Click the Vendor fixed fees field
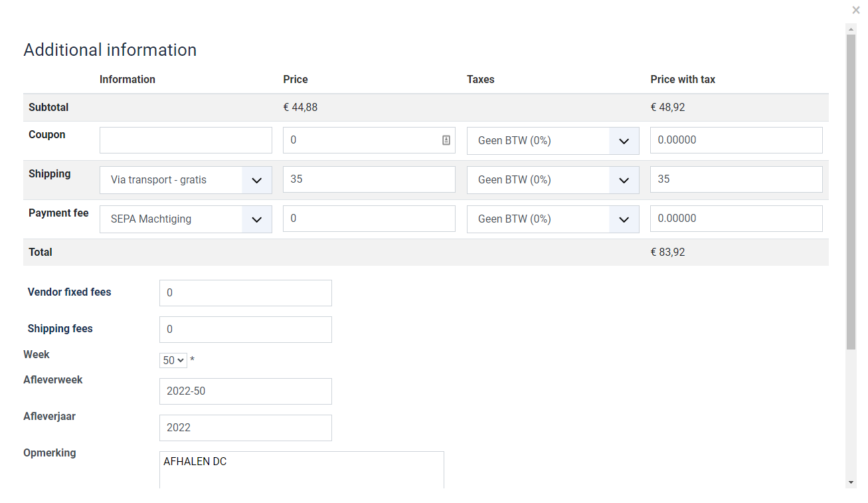 pyautogui.click(x=245, y=293)
